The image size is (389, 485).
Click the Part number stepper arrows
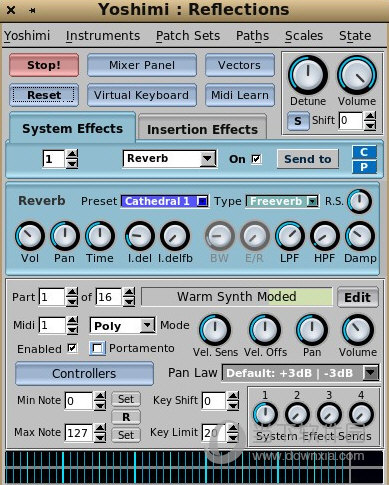pos(72,297)
